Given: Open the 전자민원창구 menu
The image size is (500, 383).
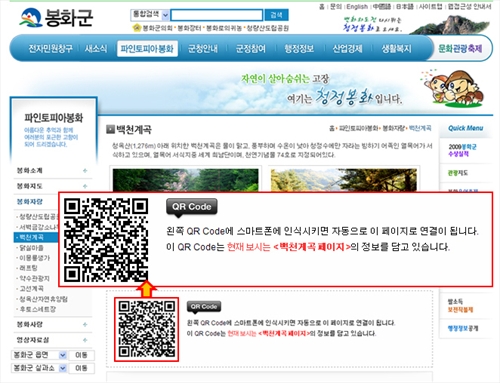Looking at the screenshot, I should click(50, 49).
